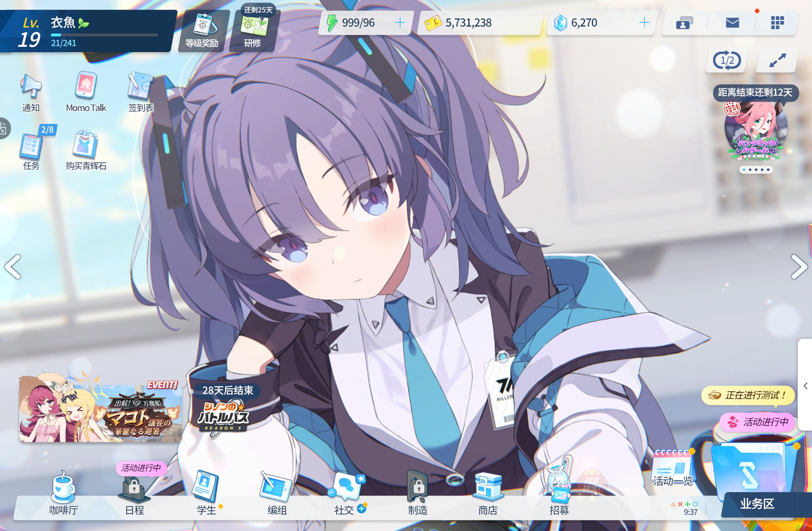Image resolution: width=812 pixels, height=531 pixels.
Task: Click the player experience progress bar
Action: [104, 35]
